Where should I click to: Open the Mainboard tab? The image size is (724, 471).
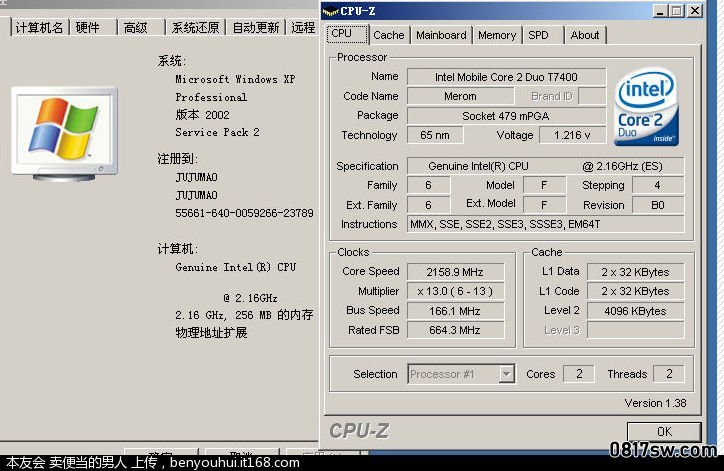pos(441,35)
